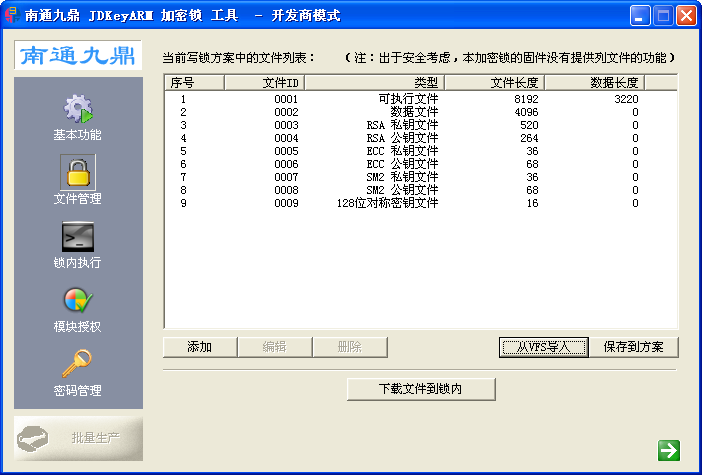Select the SM2 公钥文件 row

(421, 190)
